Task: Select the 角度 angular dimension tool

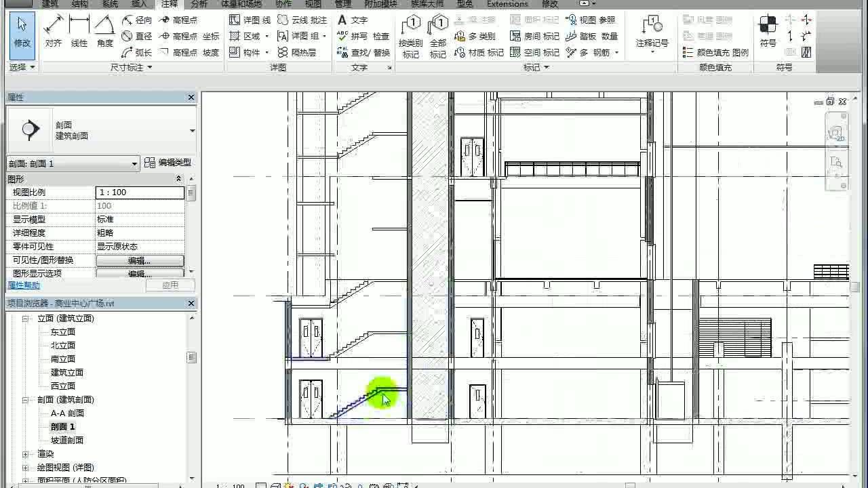Action: (104, 32)
